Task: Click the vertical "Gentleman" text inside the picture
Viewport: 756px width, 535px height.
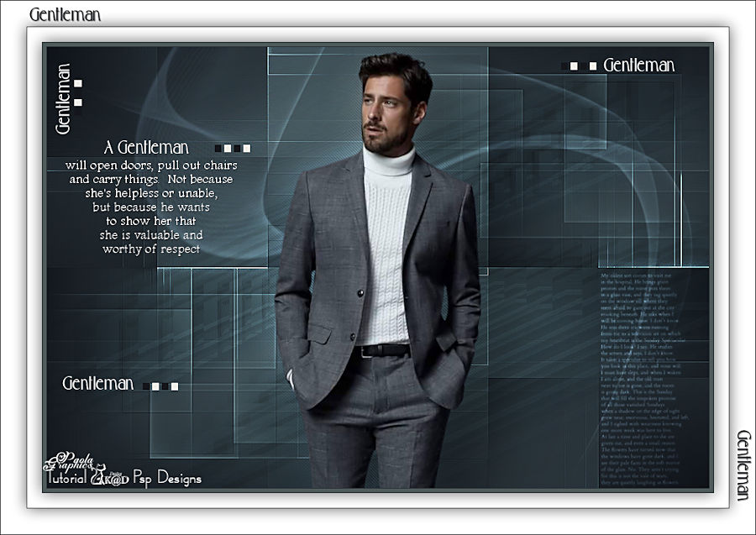Action: point(63,99)
